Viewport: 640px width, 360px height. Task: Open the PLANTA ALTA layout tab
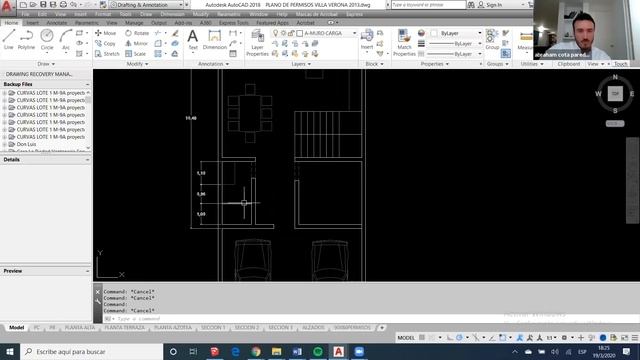80,328
